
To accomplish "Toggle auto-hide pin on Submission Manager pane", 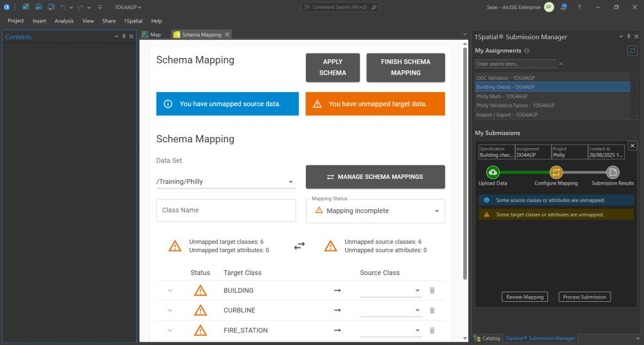I will point(629,37).
